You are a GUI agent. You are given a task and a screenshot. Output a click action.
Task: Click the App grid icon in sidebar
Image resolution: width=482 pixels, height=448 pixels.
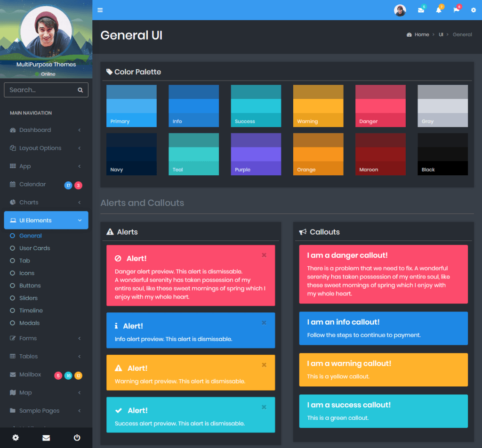click(13, 166)
